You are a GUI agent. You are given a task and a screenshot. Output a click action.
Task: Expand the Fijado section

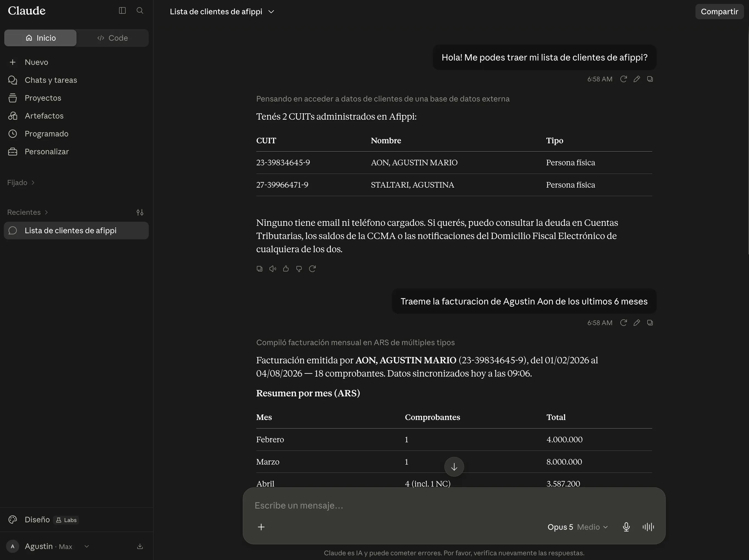coord(21,183)
